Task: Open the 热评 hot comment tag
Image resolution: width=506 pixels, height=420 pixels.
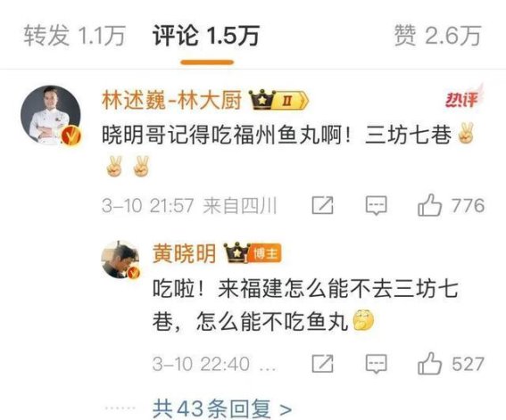Action: pyautogui.click(x=463, y=97)
